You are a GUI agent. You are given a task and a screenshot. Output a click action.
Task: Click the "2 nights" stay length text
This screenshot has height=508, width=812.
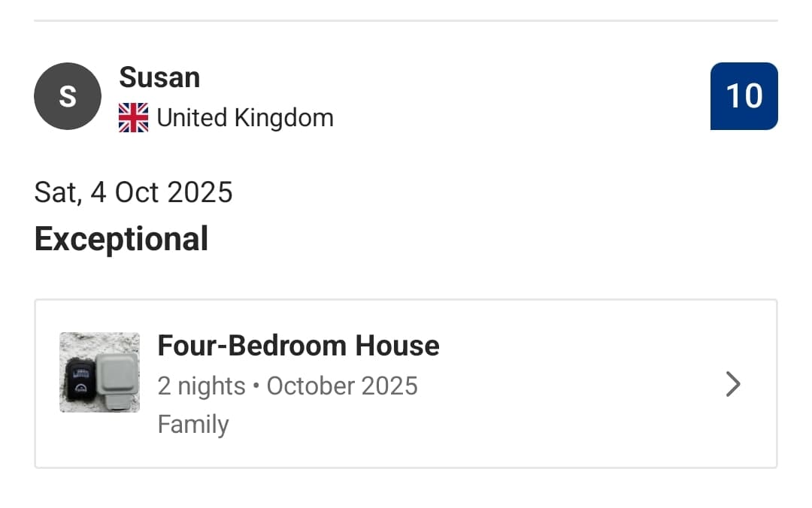pyautogui.click(x=201, y=386)
